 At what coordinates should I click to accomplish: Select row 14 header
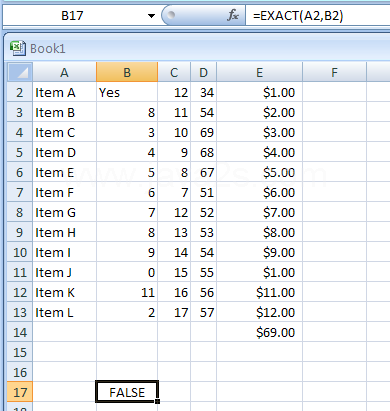click(20, 332)
